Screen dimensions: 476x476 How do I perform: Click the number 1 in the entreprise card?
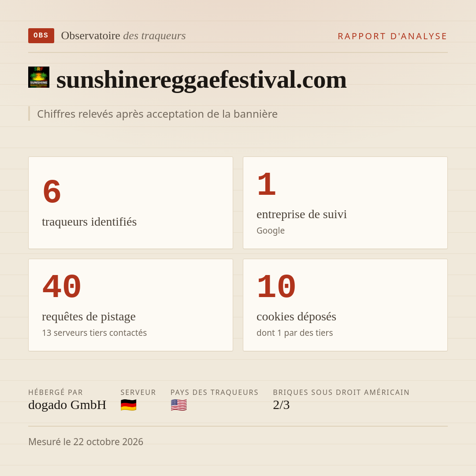tap(267, 184)
